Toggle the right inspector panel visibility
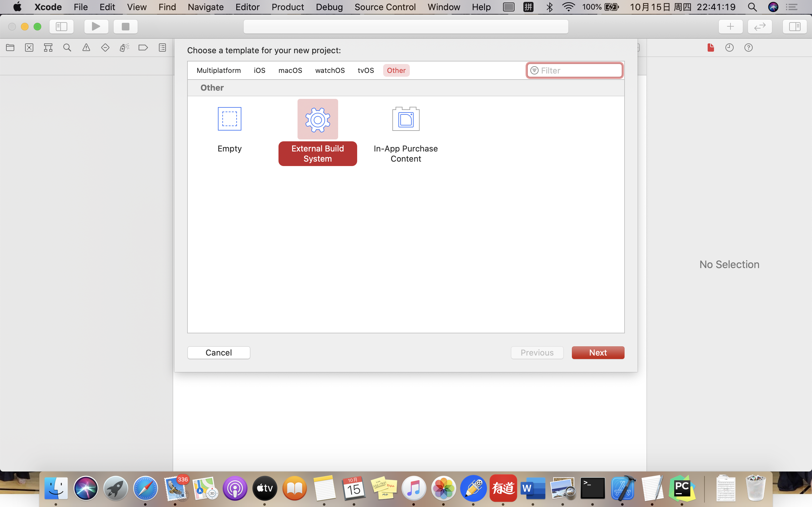Image resolution: width=812 pixels, height=507 pixels. pyautogui.click(x=794, y=27)
